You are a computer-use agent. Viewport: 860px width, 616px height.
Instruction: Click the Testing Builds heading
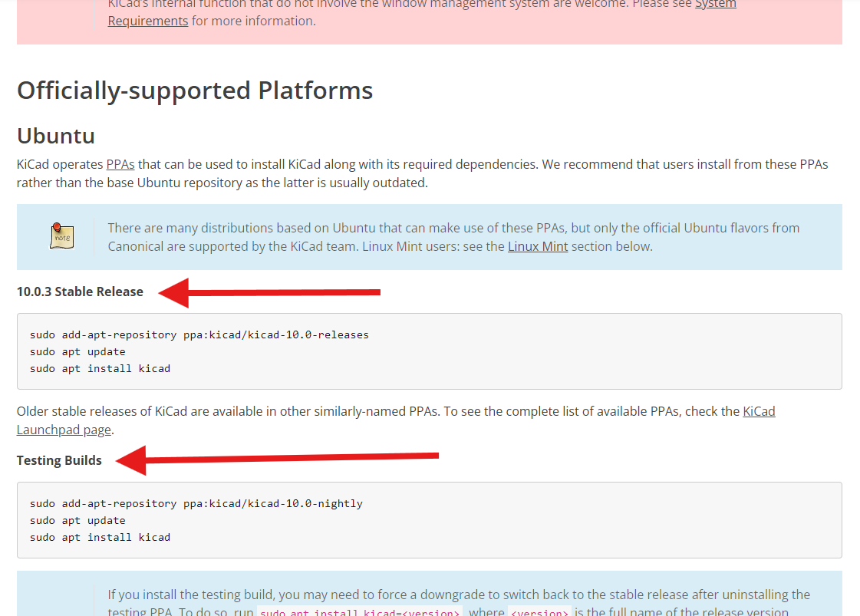[x=59, y=460]
